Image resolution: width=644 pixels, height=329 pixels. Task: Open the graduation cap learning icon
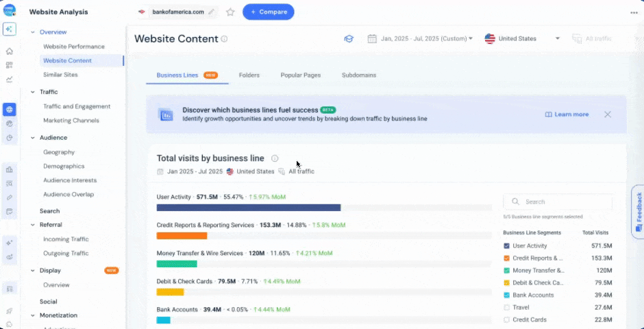[349, 38]
